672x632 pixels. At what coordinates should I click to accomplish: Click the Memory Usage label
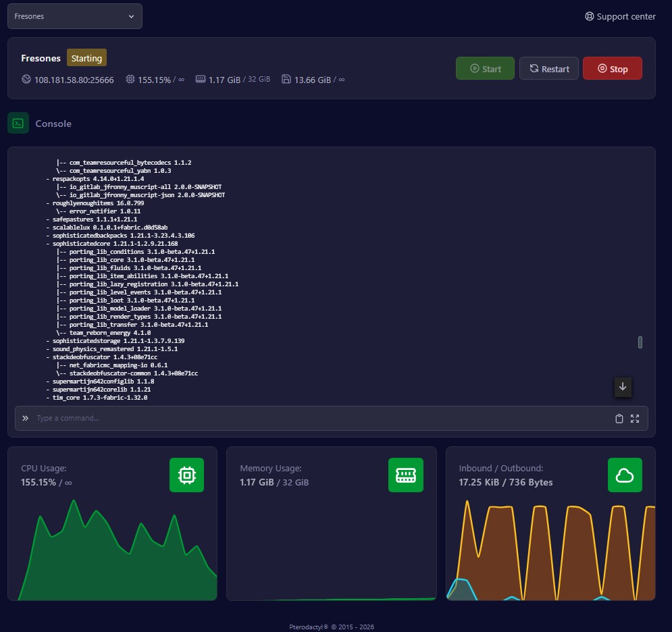tap(271, 469)
